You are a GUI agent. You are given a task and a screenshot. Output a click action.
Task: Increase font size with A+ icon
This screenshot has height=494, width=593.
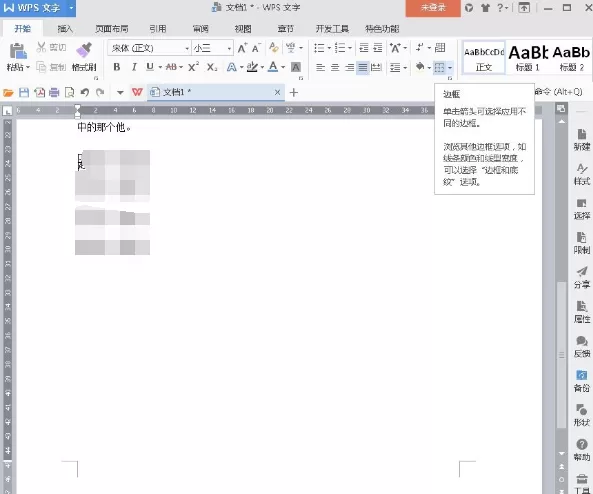point(242,48)
